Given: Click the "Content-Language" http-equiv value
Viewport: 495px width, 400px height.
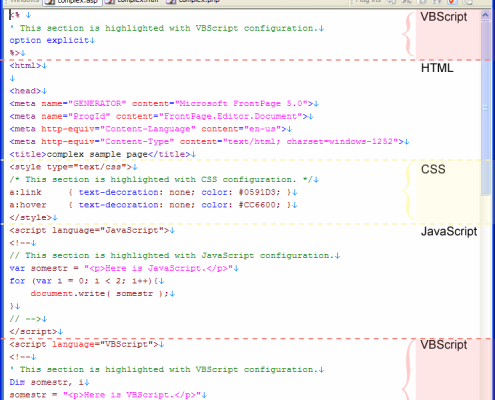Looking at the screenshot, I should (x=148, y=129).
